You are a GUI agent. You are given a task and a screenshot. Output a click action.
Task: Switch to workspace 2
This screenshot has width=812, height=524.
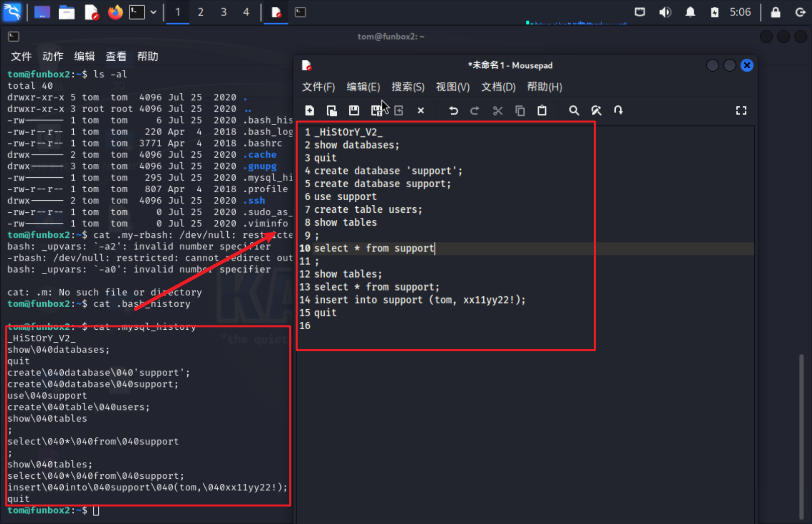pos(201,12)
